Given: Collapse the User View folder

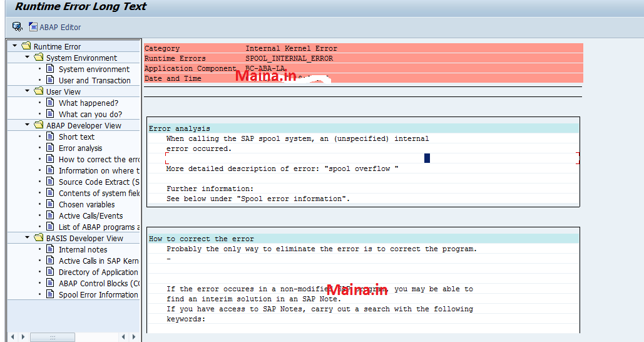Looking at the screenshot, I should [27, 91].
